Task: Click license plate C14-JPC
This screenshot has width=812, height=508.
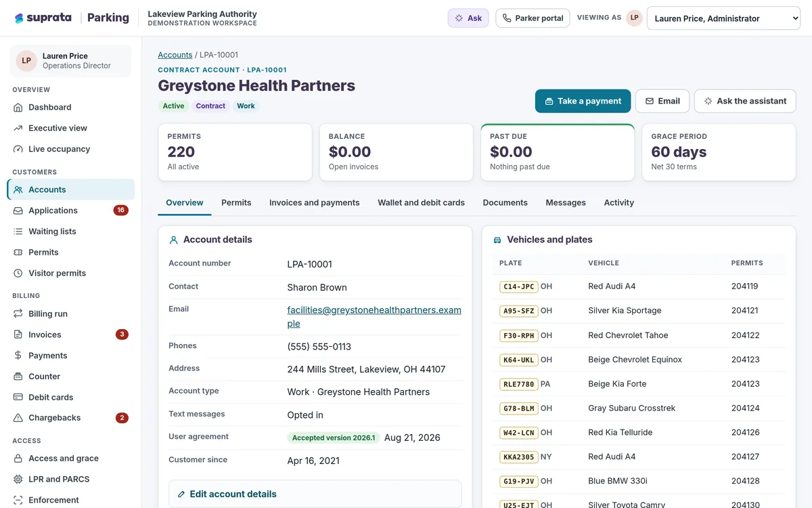Action: [x=519, y=287]
